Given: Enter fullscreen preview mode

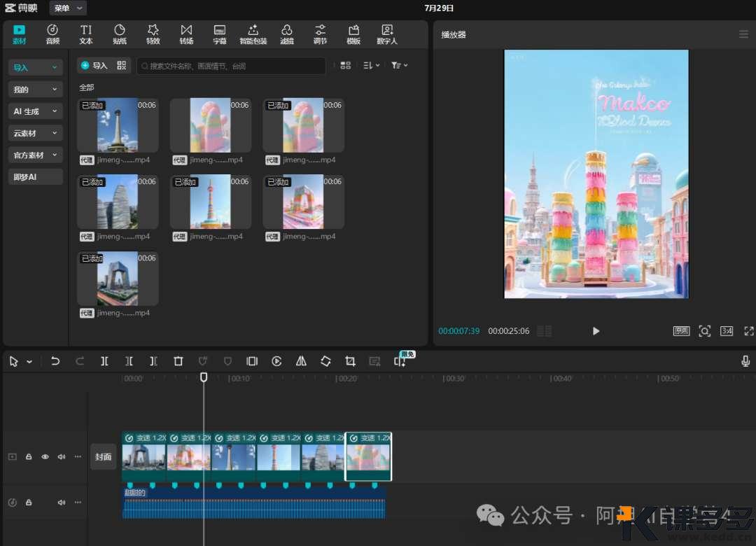Looking at the screenshot, I should 749,331.
